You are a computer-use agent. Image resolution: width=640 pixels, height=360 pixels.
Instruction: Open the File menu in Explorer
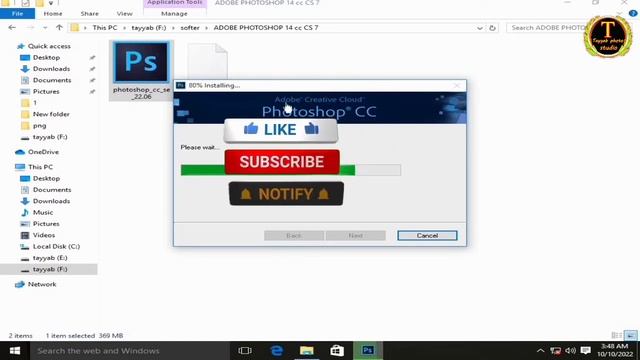tap(17, 13)
